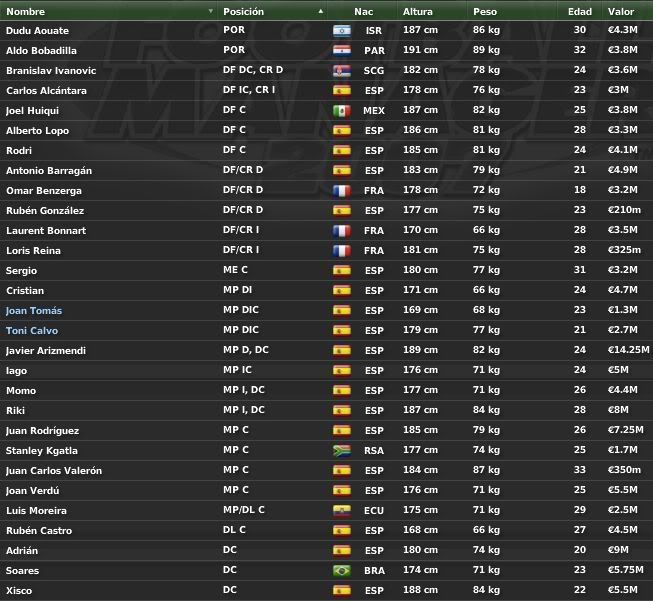Toggle the Posición column sort arrow
Viewport: 653px width, 601px height.
point(321,11)
